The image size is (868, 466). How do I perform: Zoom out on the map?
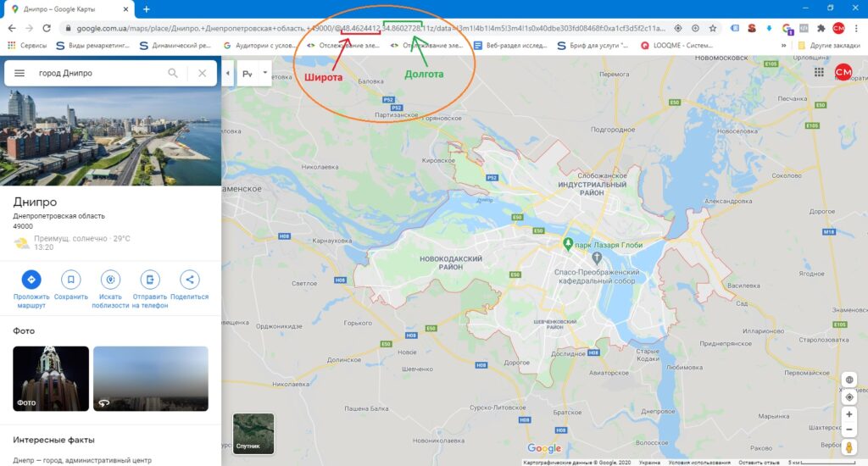coord(849,431)
